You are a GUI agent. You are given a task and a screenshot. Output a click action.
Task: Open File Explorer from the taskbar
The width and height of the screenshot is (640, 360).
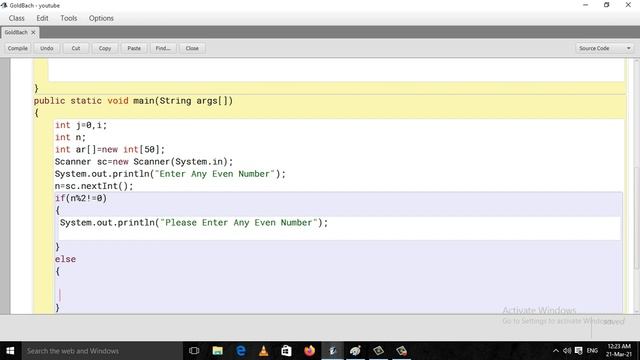tap(218, 351)
